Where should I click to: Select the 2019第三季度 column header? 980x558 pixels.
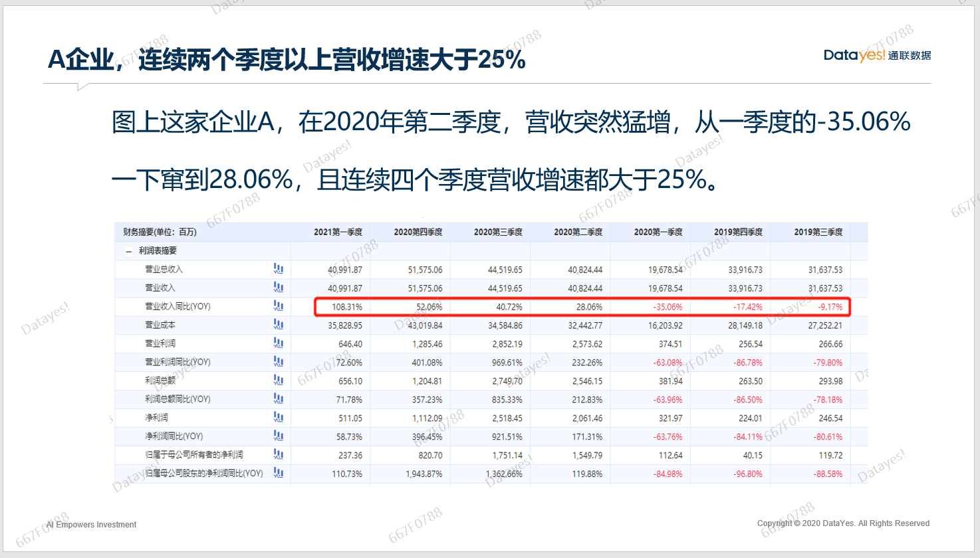coord(818,232)
